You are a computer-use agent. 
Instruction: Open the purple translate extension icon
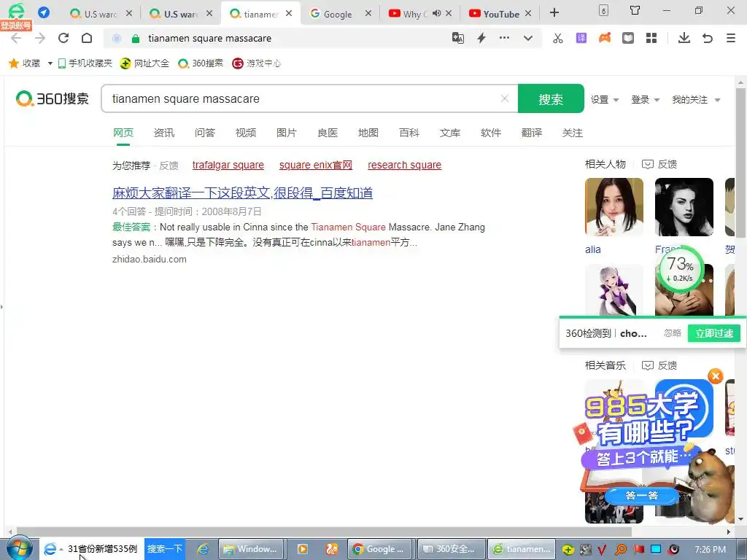point(581,38)
